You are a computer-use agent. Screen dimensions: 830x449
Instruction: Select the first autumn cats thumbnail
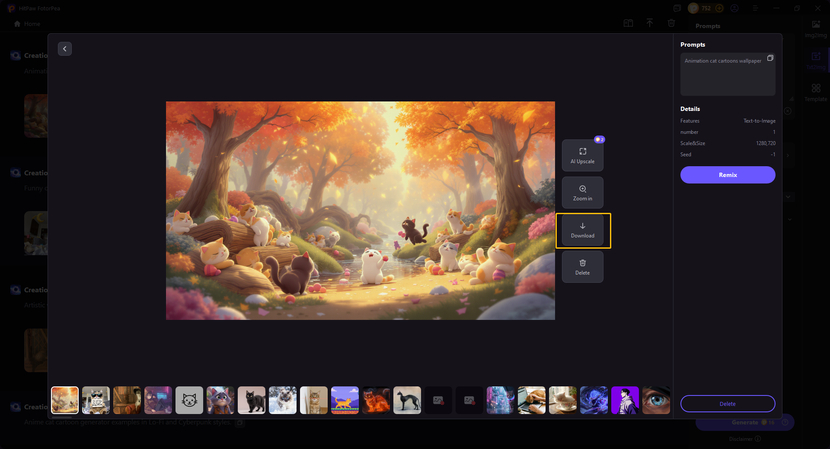(65, 400)
